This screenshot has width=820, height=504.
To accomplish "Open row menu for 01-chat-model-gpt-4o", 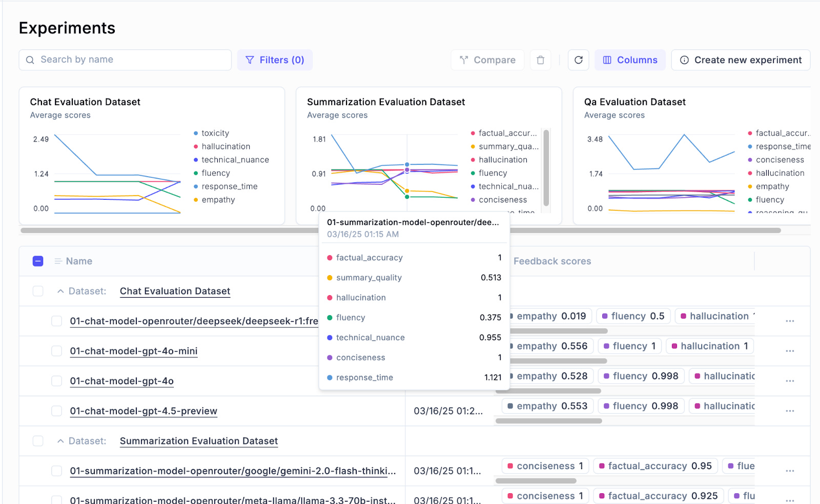I will [x=790, y=381].
